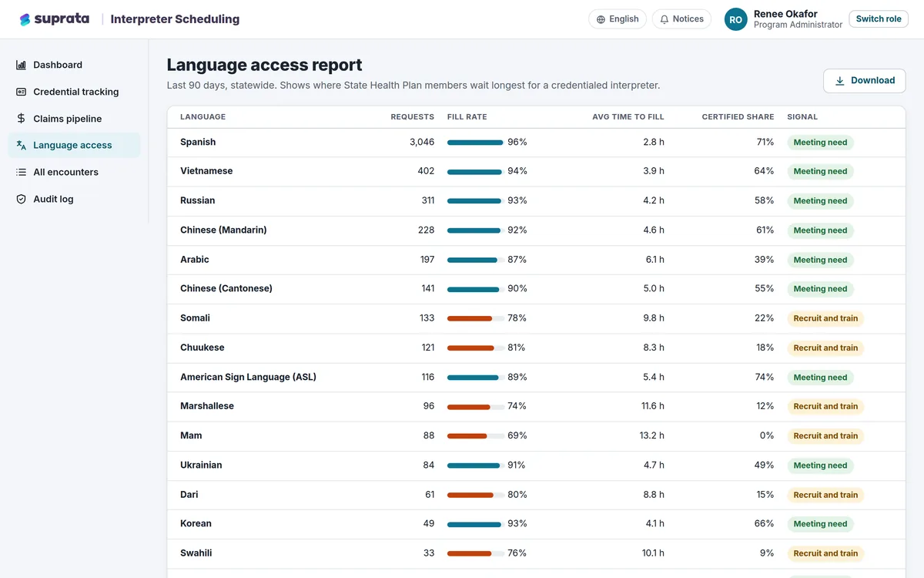Click Chinese (Cantonese) row name

226,288
